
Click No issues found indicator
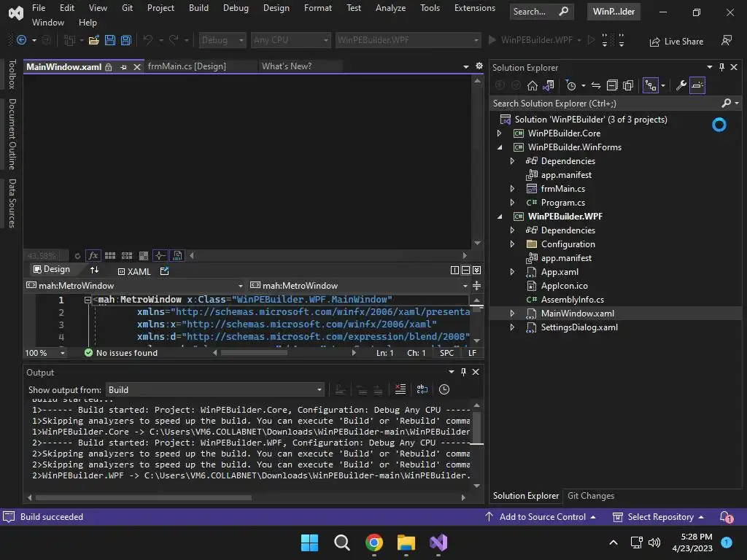coord(121,353)
